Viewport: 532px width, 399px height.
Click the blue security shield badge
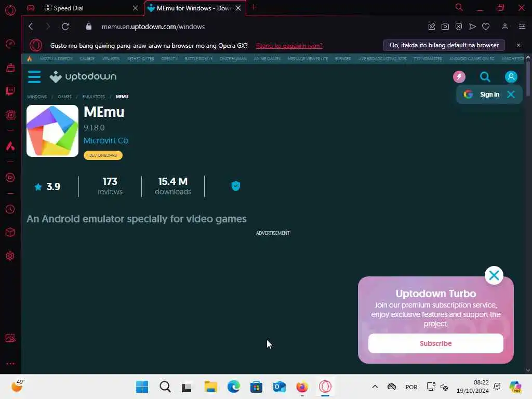tap(236, 186)
